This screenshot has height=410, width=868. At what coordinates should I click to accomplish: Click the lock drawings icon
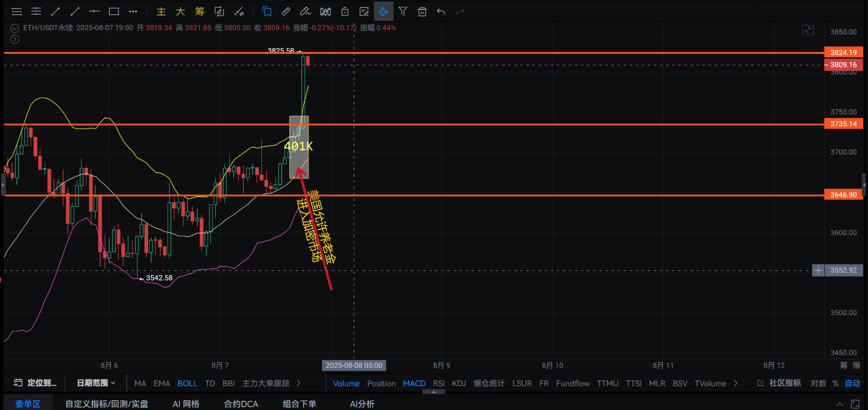[345, 11]
